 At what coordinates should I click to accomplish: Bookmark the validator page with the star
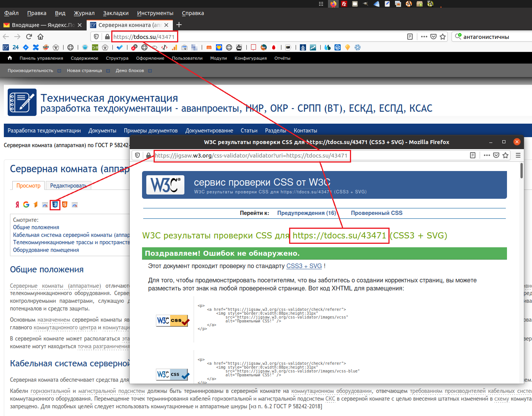(x=505, y=155)
